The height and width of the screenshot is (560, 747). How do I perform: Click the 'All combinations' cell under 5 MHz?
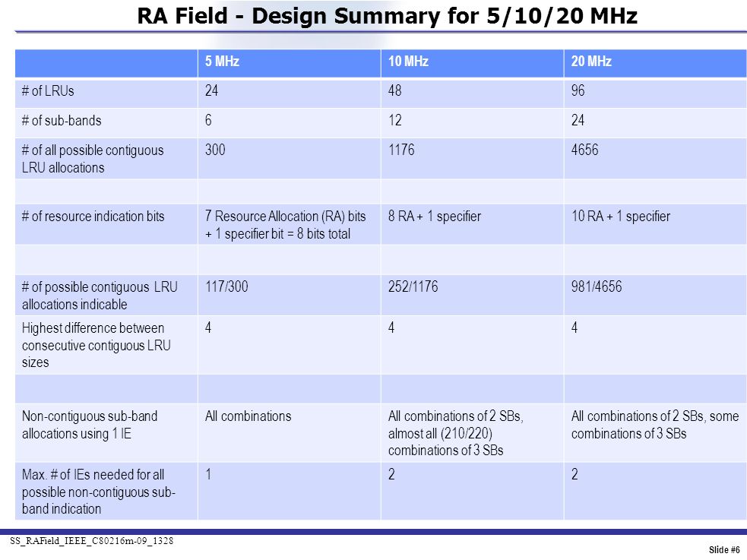290,432
